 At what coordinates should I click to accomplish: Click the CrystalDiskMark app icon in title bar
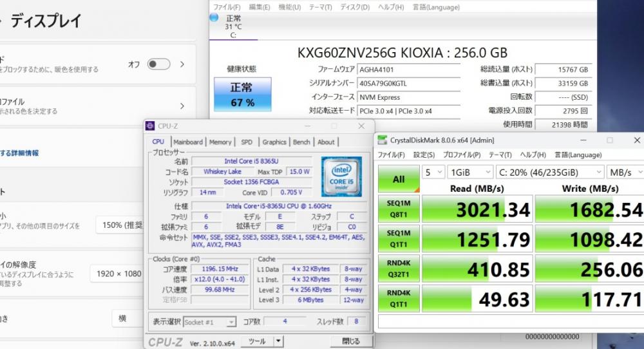[383, 140]
